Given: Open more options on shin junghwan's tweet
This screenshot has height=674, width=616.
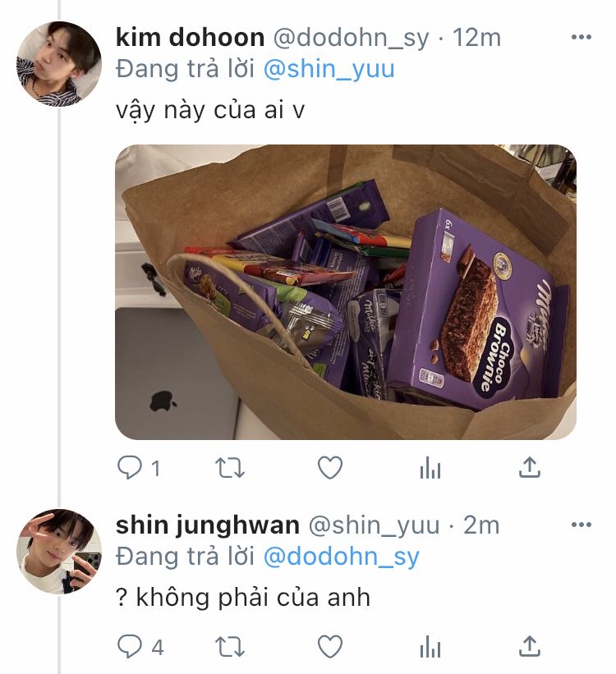Looking at the screenshot, I should point(582,525).
